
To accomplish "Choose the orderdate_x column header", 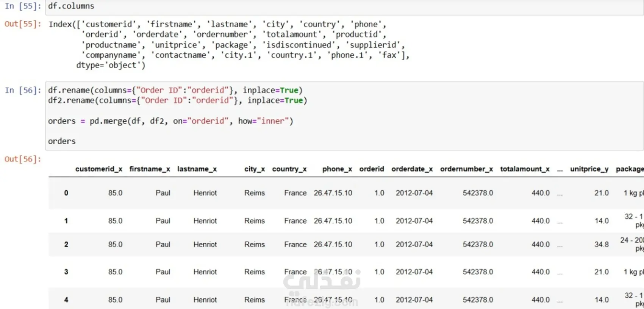I will [412, 169].
